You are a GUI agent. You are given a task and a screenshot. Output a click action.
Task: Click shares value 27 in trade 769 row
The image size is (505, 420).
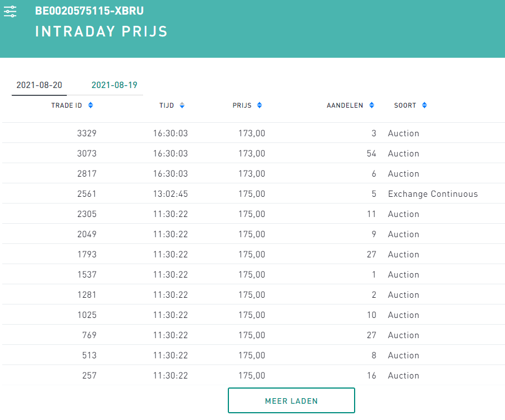(x=371, y=335)
